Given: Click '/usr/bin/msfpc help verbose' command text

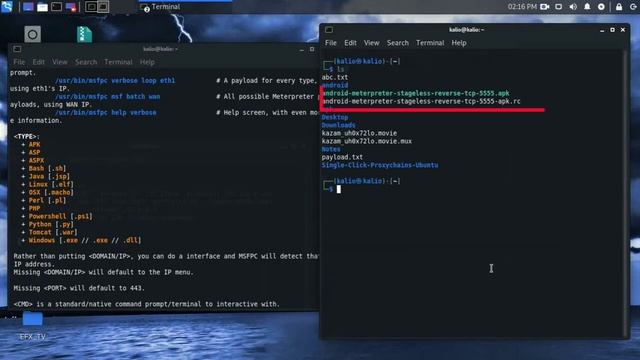Looking at the screenshot, I should (106, 112).
